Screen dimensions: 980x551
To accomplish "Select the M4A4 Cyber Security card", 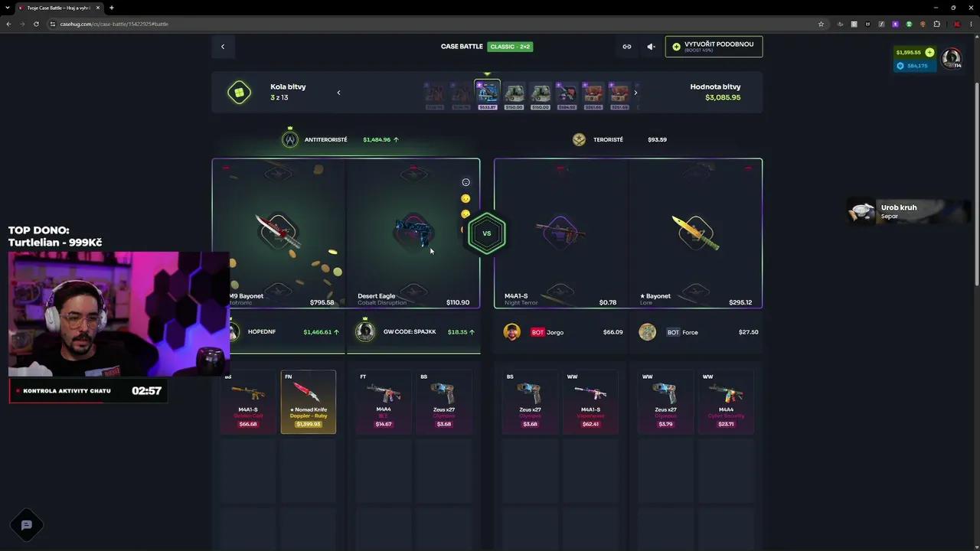I will pos(726,402).
